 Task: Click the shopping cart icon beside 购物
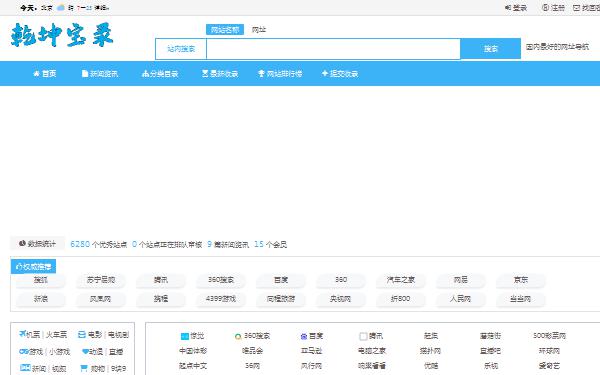pyautogui.click(x=84, y=368)
